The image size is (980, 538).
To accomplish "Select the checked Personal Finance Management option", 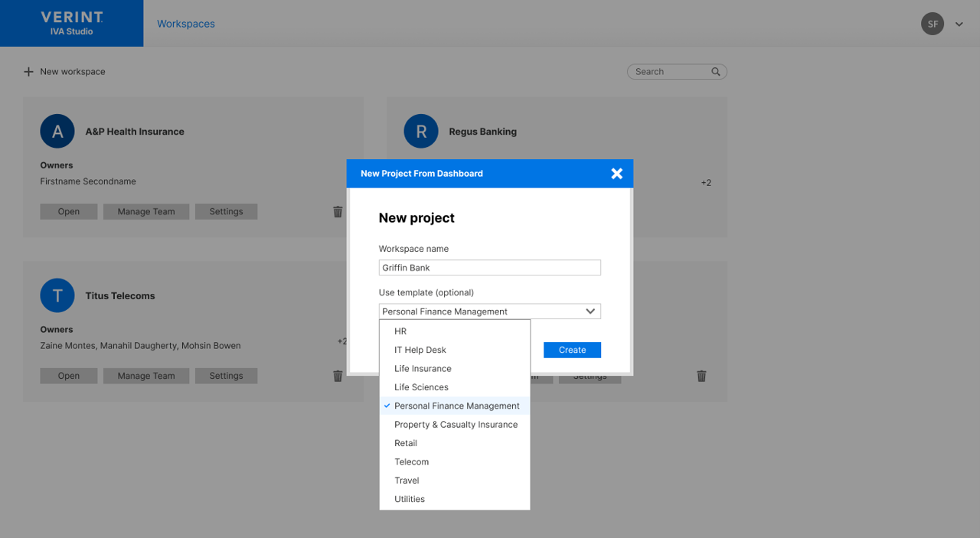I will 456,406.
